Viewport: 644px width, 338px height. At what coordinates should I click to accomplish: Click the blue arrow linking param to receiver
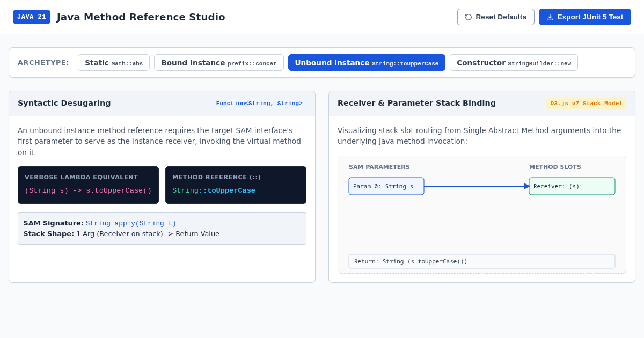coord(477,186)
